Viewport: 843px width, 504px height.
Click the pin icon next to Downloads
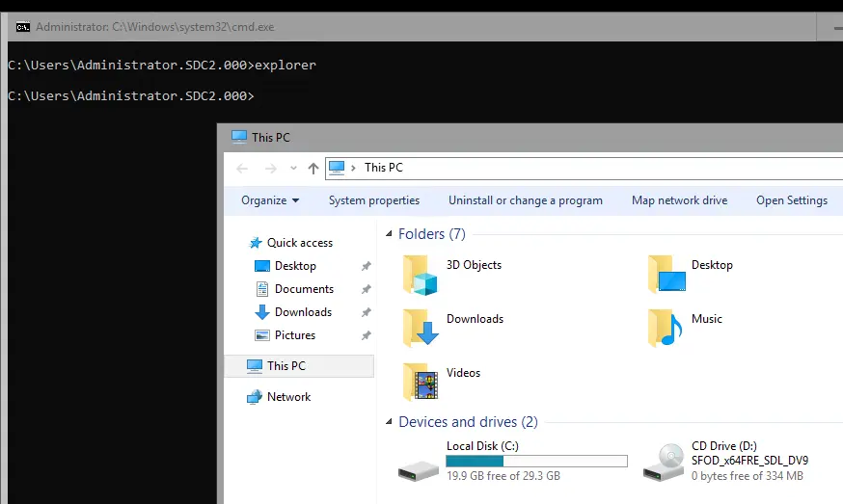tap(367, 312)
